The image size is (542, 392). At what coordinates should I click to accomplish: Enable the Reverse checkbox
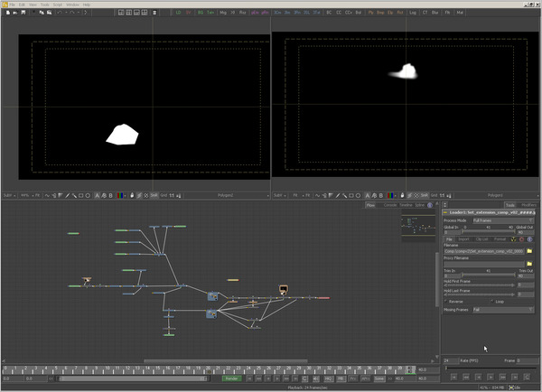click(x=446, y=302)
